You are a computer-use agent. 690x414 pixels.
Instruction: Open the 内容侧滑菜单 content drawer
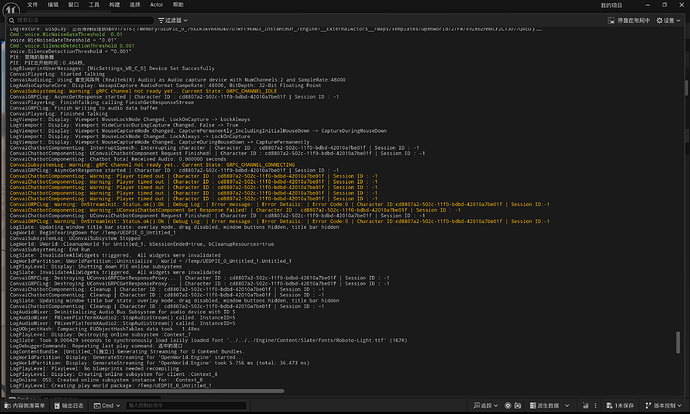click(x=25, y=406)
